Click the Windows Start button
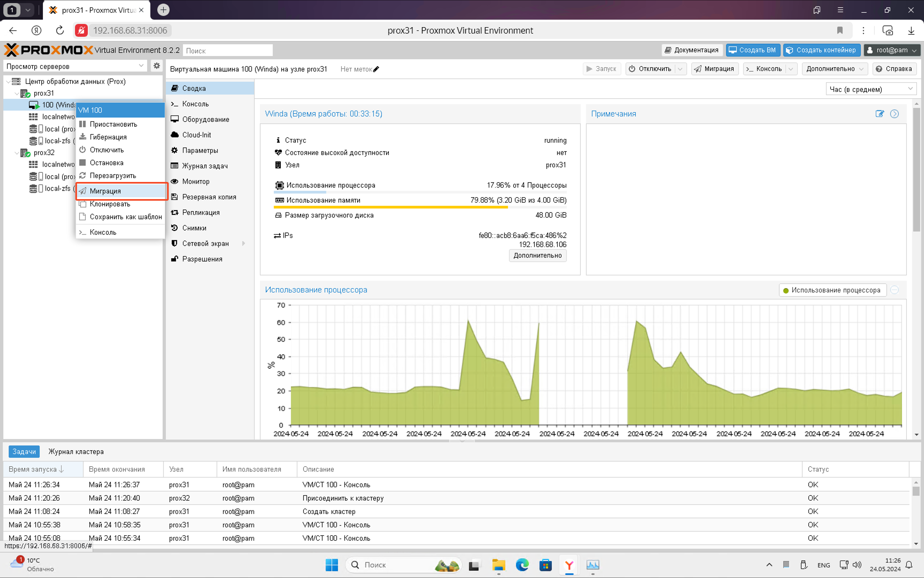 (332, 565)
